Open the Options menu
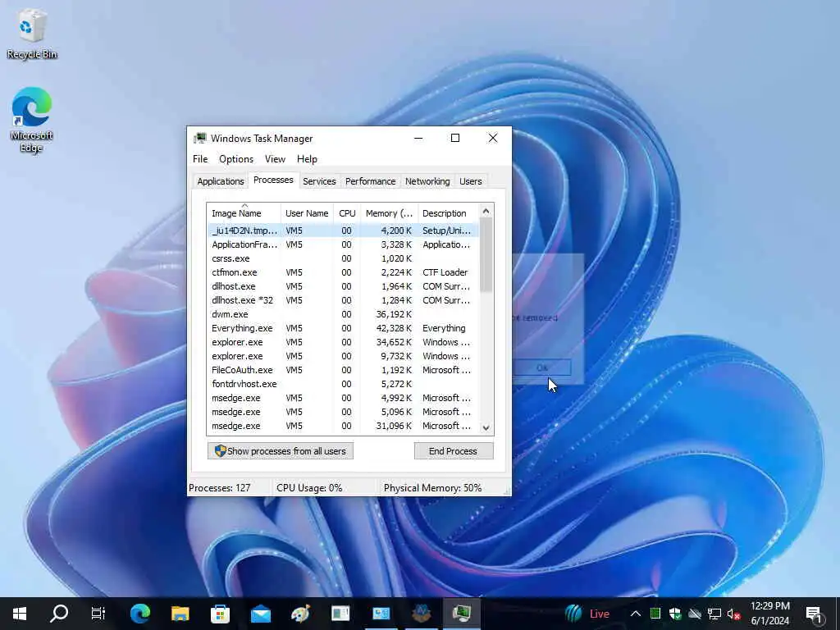 236,159
